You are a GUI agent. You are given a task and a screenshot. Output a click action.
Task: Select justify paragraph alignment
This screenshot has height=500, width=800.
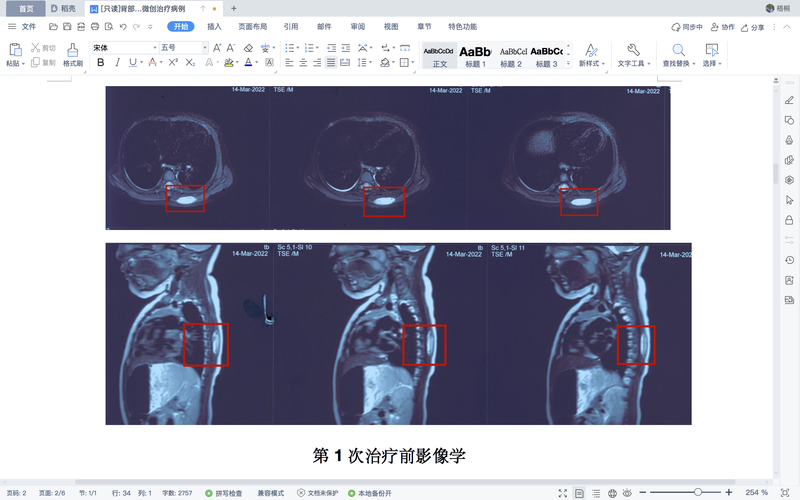332,63
